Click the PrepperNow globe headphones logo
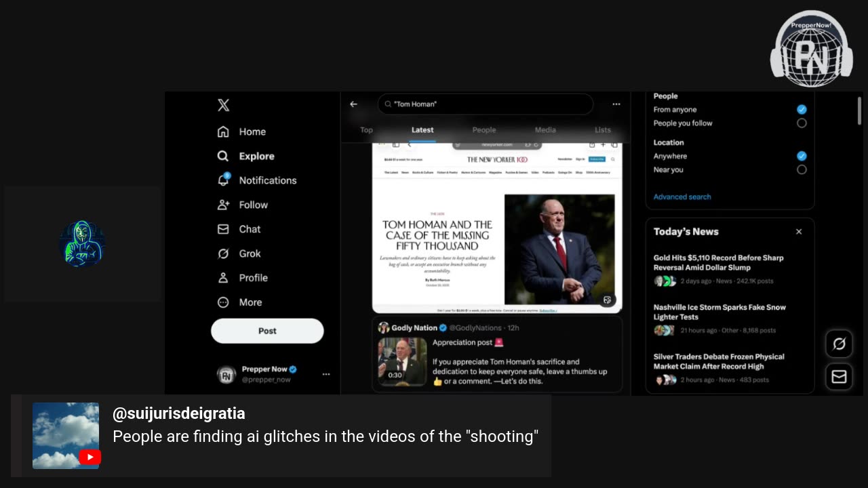 click(812, 49)
